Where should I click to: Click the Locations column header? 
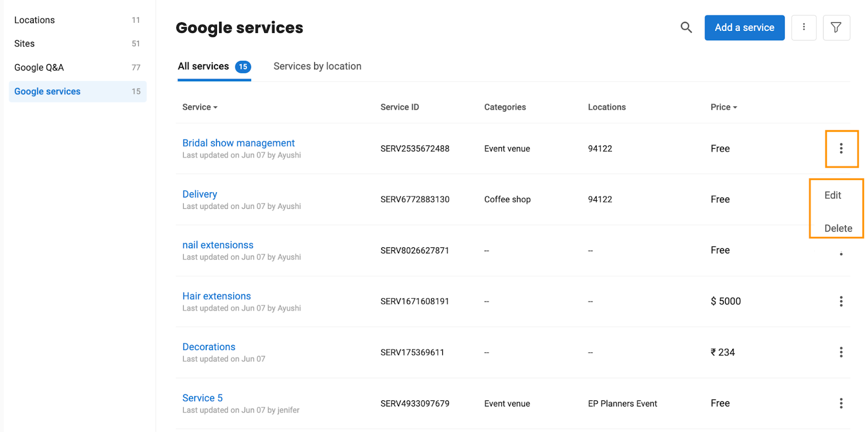click(x=607, y=107)
